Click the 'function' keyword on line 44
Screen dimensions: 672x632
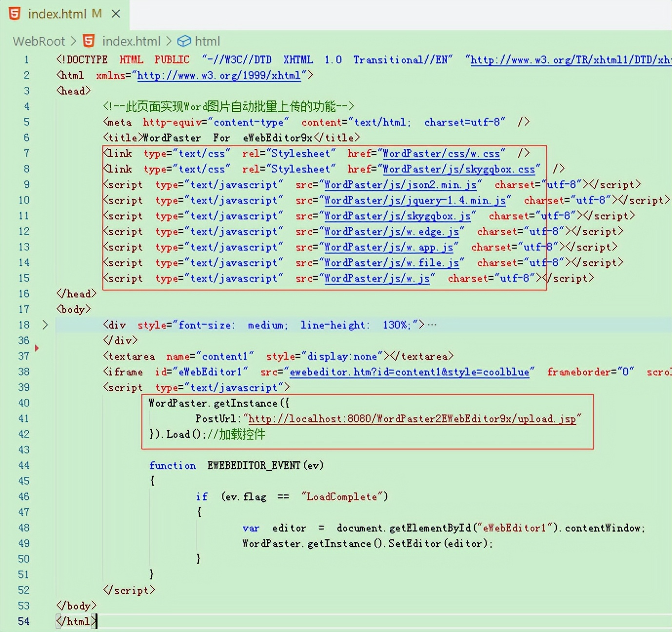[x=173, y=466]
